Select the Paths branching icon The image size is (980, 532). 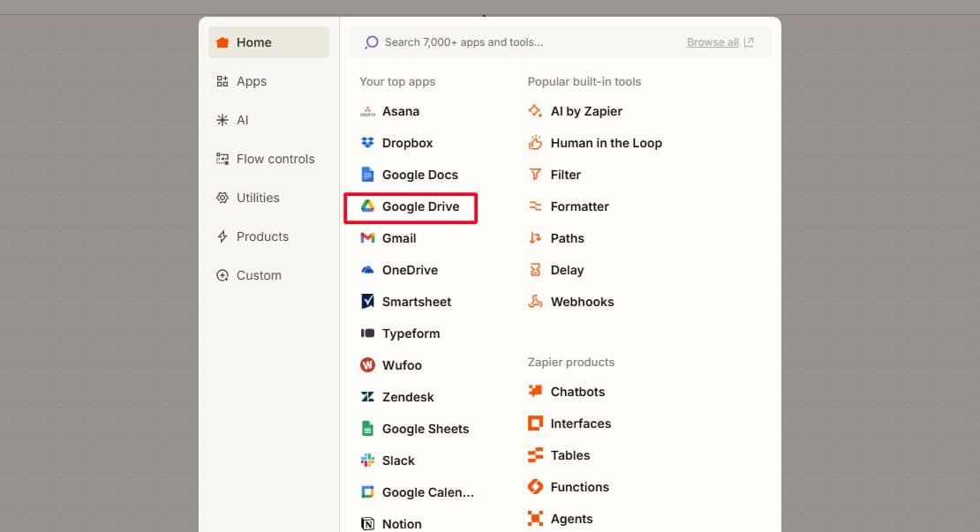535,238
